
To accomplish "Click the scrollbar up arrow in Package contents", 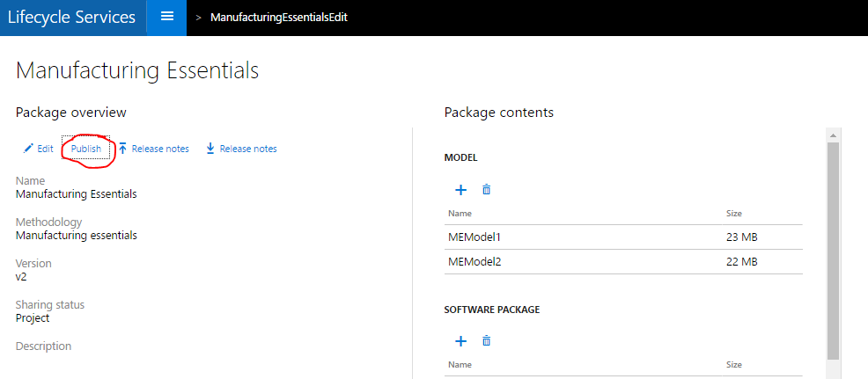I will 833,135.
